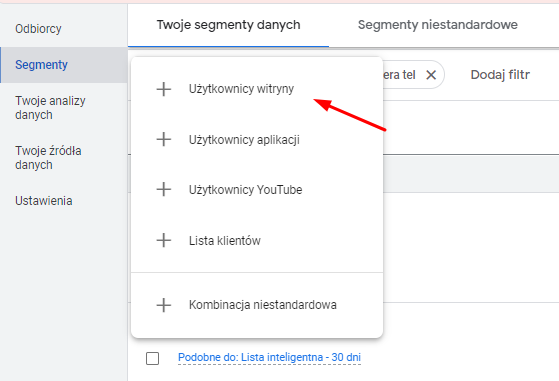Open the Segmenty niestandardowe tab
The image size is (559, 381).
pyautogui.click(x=437, y=25)
